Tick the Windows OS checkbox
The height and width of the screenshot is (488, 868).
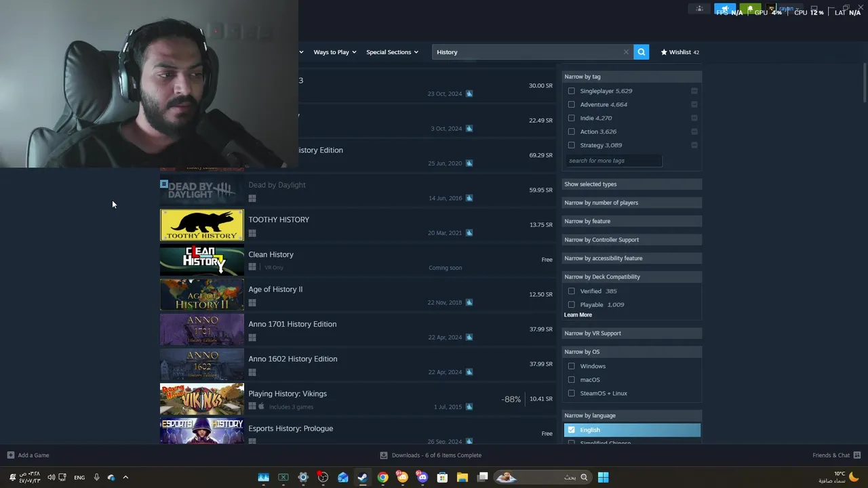coord(571,366)
